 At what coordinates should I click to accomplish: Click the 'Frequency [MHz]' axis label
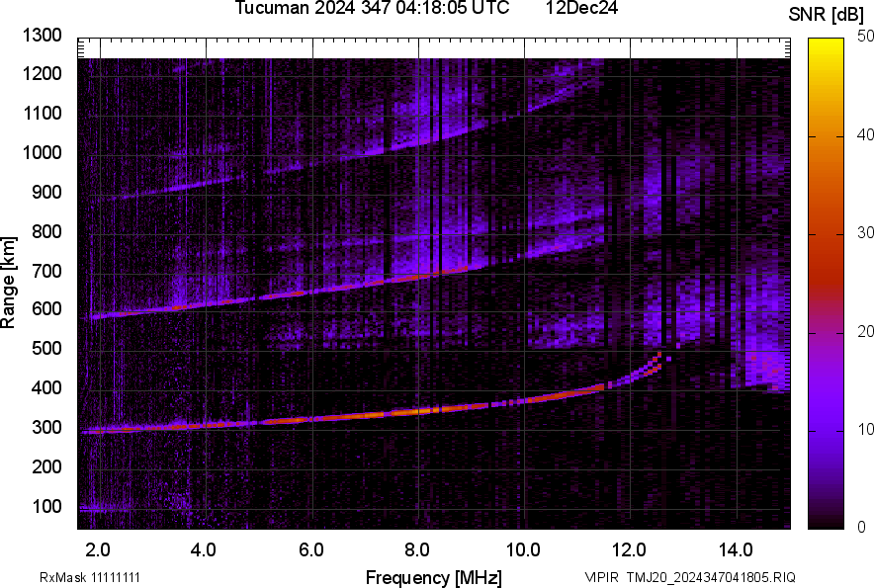click(434, 578)
